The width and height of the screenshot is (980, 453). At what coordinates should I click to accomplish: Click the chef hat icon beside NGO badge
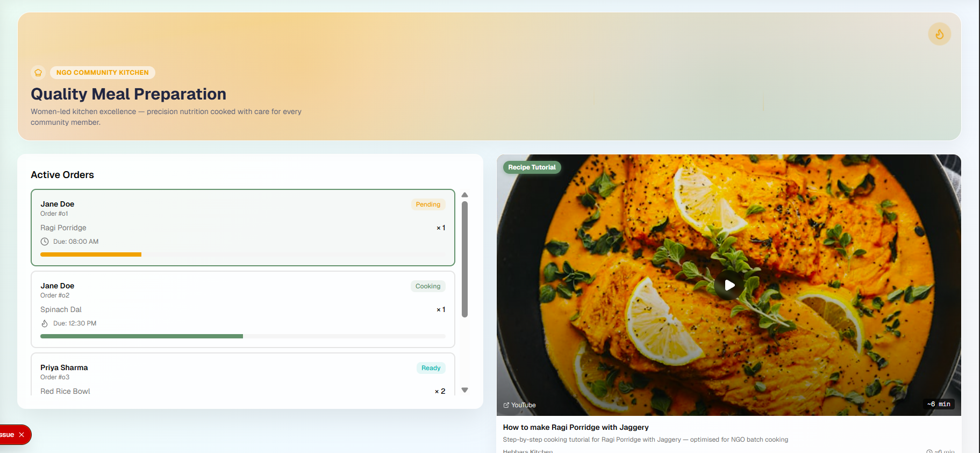point(38,73)
